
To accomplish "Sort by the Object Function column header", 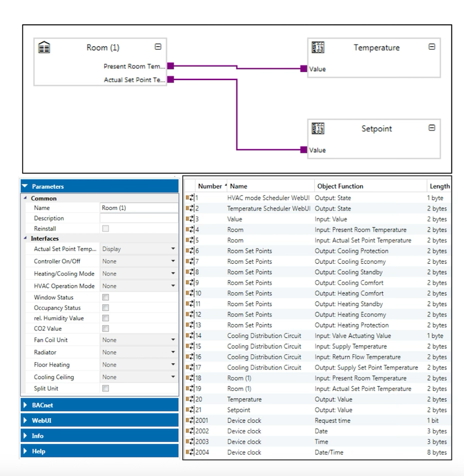I will click(339, 186).
